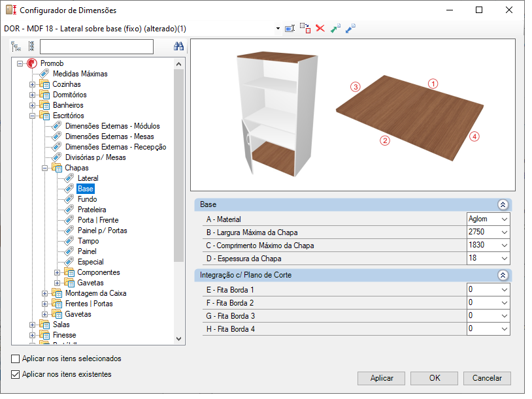Click the tag icon beside Fundo
This screenshot has height=399, width=532.
coord(69,199)
